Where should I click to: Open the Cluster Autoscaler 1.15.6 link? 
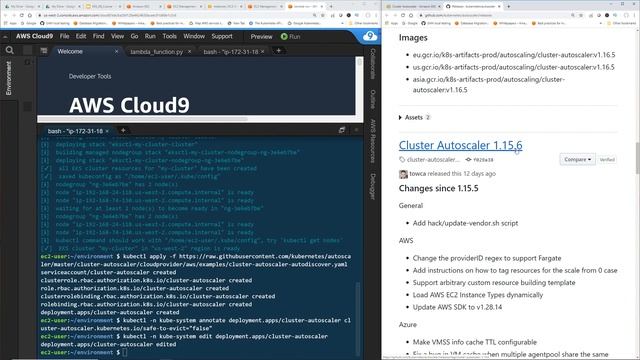(460, 145)
